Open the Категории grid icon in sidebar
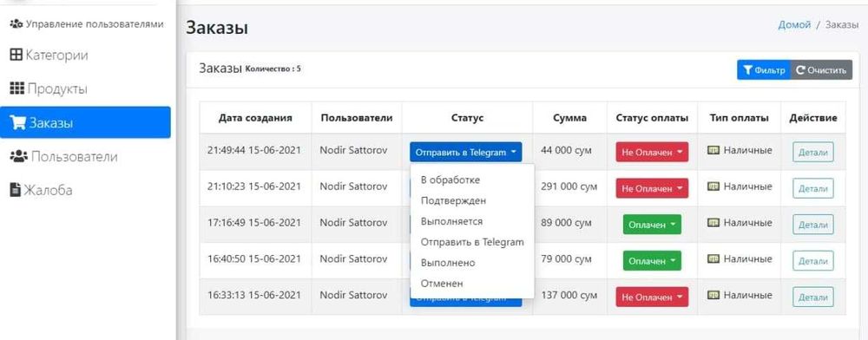The width and height of the screenshot is (868, 340). point(16,56)
